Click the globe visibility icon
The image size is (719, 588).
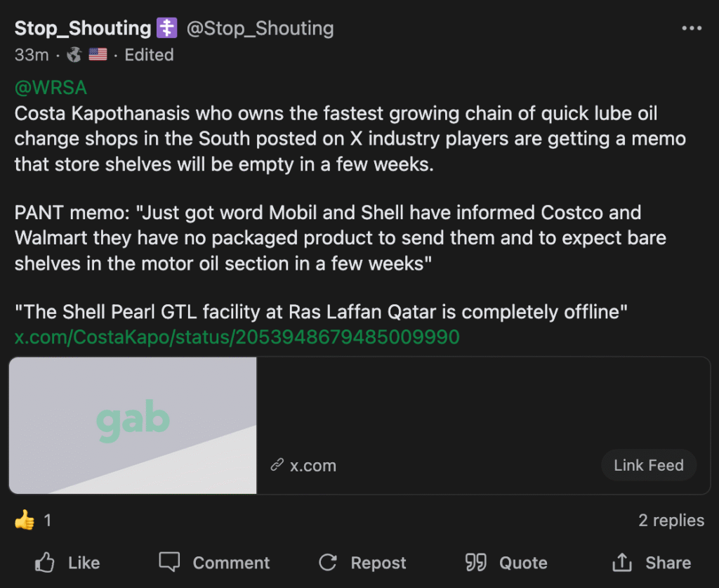(x=74, y=55)
